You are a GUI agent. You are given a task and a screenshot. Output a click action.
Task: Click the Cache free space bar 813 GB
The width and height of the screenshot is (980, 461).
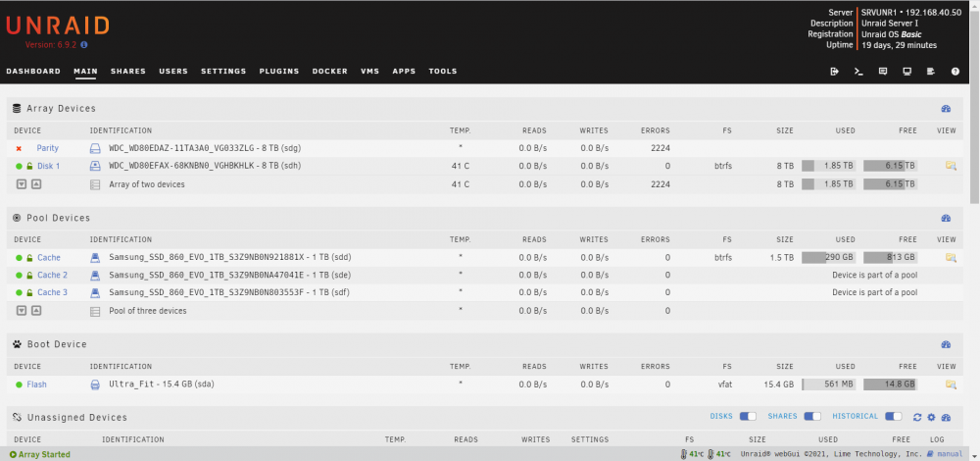point(890,257)
